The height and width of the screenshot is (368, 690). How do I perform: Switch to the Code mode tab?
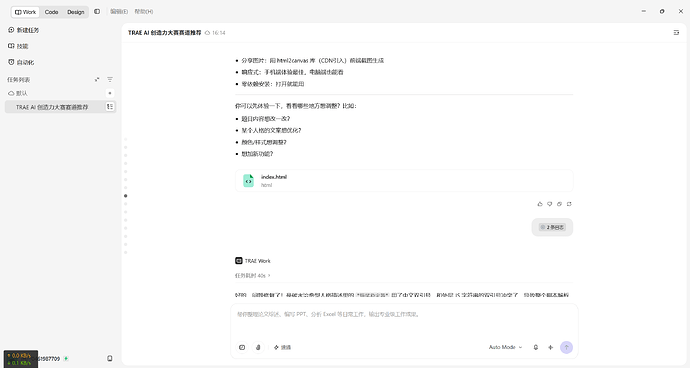[x=51, y=12]
